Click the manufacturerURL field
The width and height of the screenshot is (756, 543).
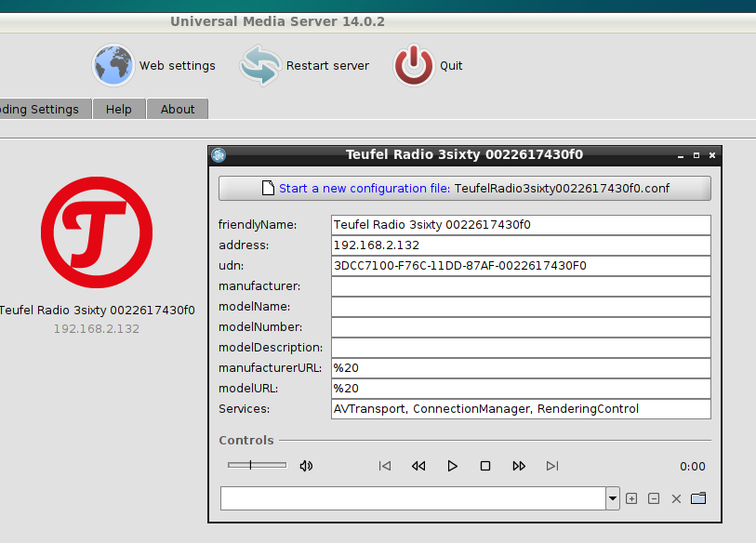[521, 368]
